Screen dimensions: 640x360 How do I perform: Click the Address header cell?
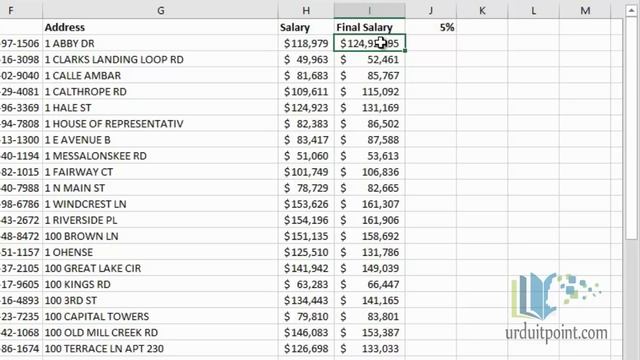160,27
